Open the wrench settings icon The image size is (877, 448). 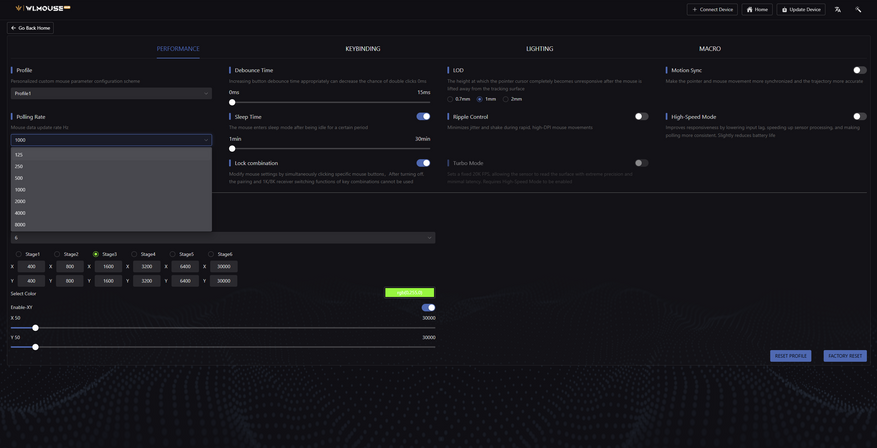pyautogui.click(x=858, y=10)
